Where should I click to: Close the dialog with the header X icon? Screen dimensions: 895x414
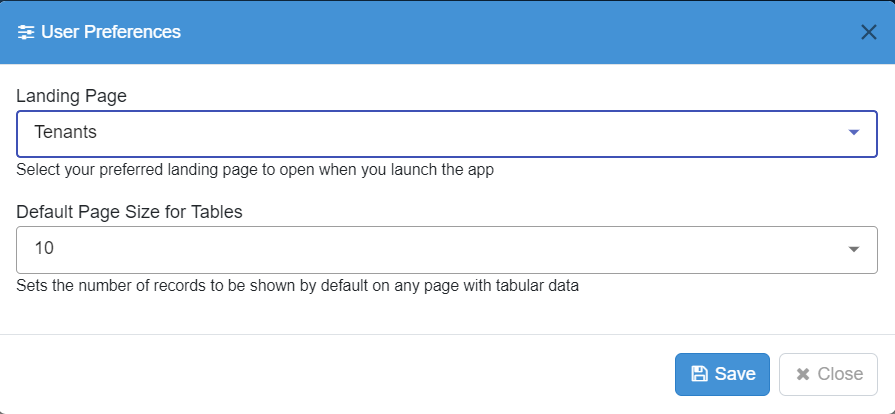[x=868, y=32]
